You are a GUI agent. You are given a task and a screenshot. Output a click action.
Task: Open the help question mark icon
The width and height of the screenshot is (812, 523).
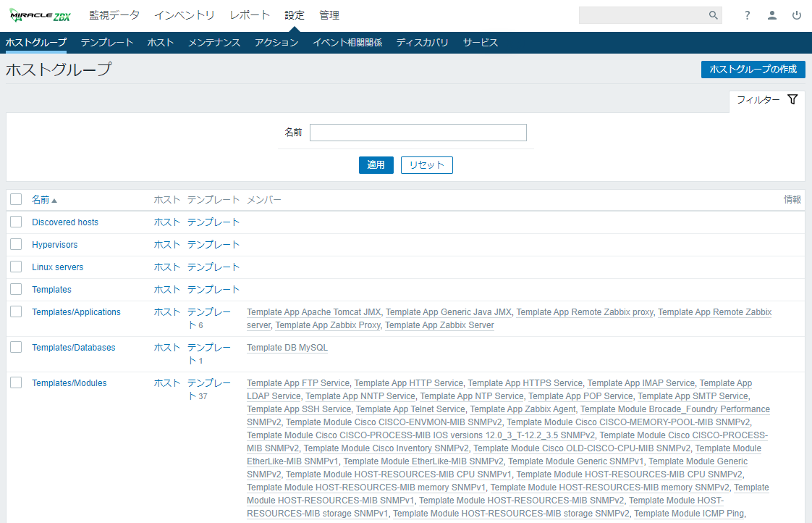tap(748, 15)
